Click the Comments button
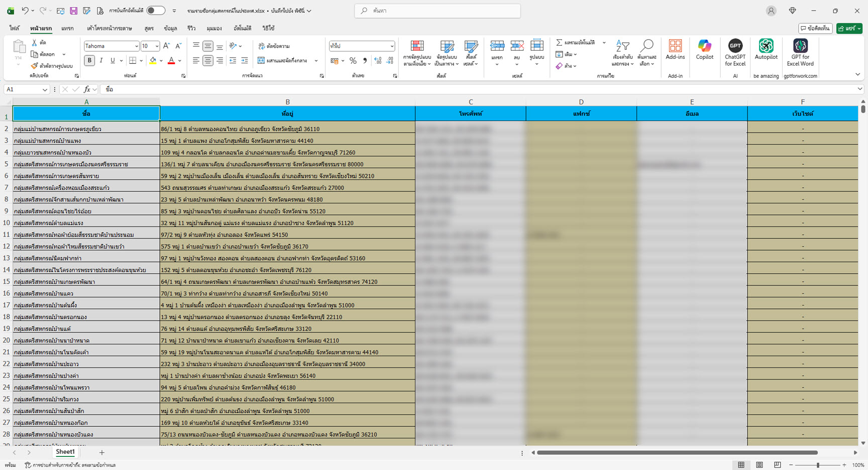The image size is (868, 470). (815, 28)
